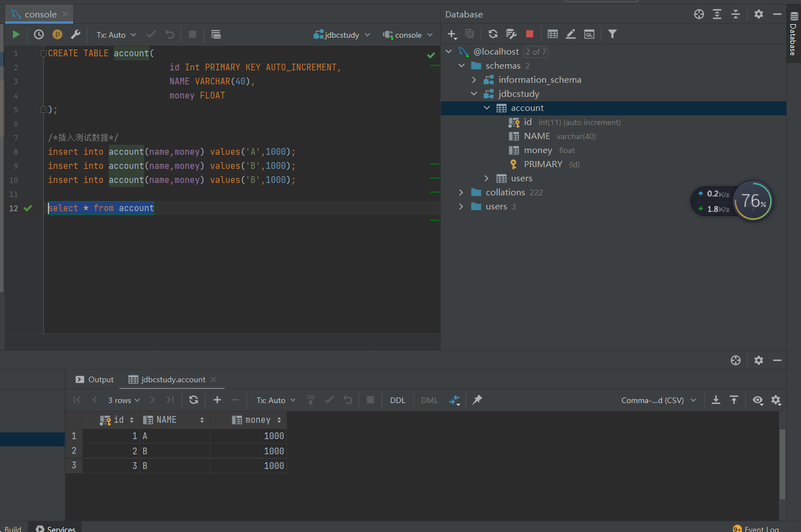The width and height of the screenshot is (801, 532).
Task: Collapse the @localhost tree node
Action: 449,51
